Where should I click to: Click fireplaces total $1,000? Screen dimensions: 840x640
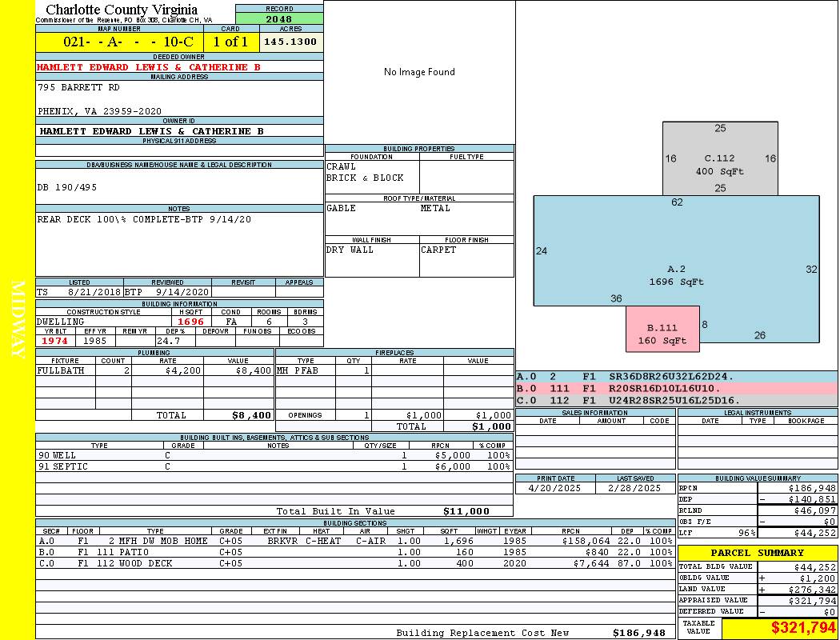click(x=491, y=427)
